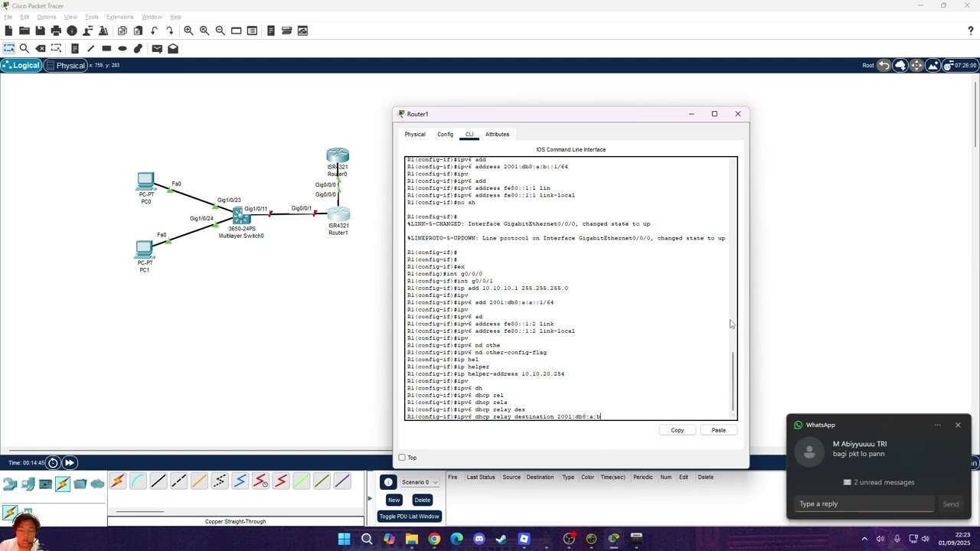Open Attributes tab in Router1
The width and height of the screenshot is (980, 551).
click(x=497, y=135)
